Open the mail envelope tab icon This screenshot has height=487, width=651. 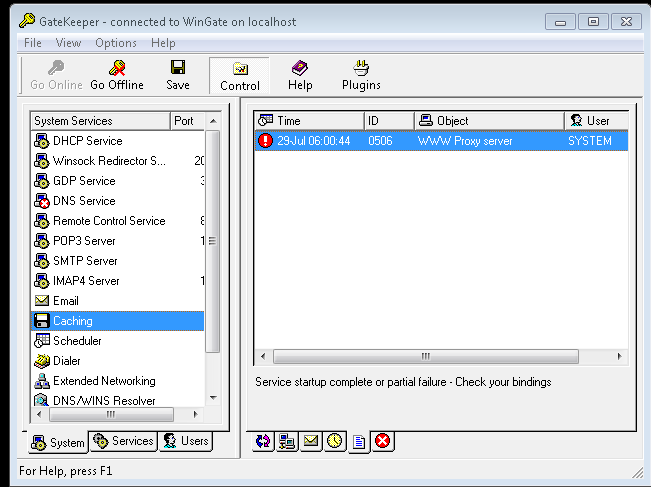(x=311, y=441)
